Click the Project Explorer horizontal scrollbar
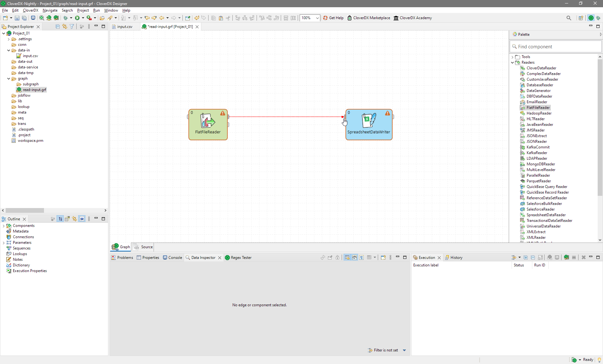603x364 pixels. (24, 210)
